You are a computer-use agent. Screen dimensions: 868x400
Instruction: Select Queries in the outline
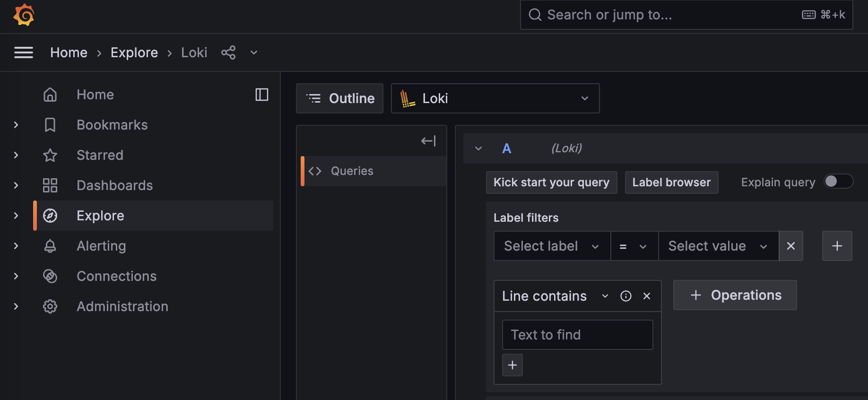(373, 171)
